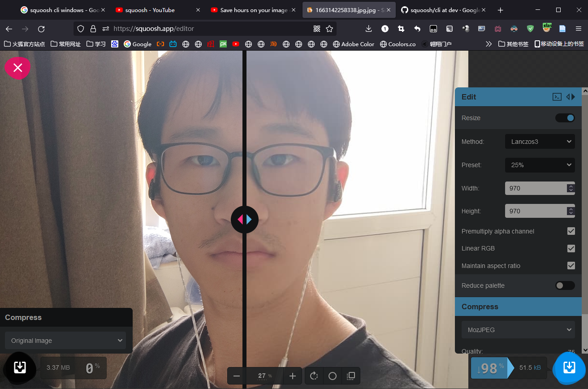Click the 3.37 MB original size text
The image size is (588, 389).
pyautogui.click(x=58, y=367)
